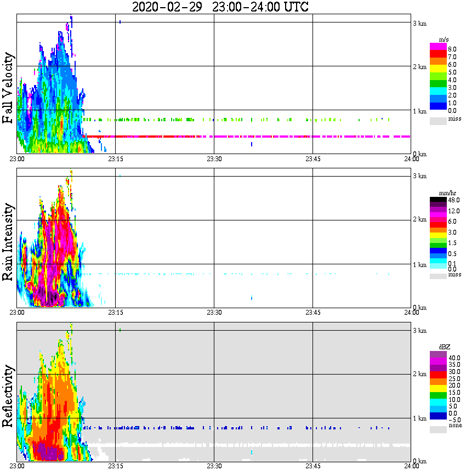Click the mm/hr unit label of rain legend

[447, 193]
